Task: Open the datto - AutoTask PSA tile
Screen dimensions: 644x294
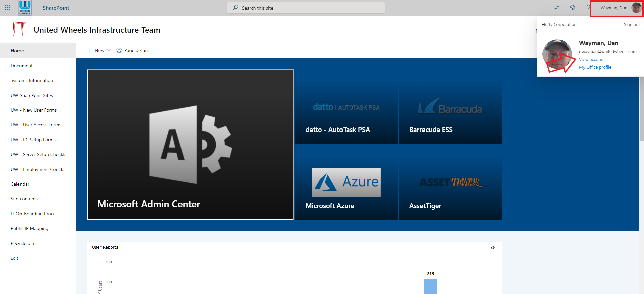Action: pyautogui.click(x=346, y=107)
